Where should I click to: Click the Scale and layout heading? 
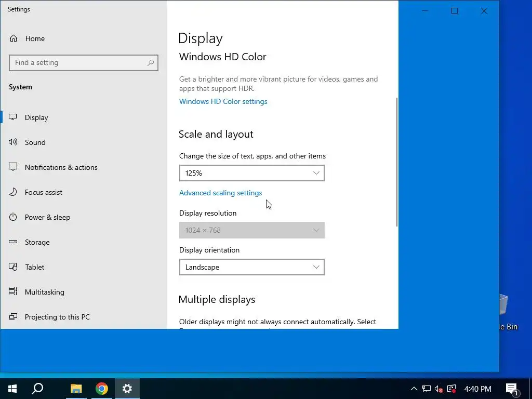coord(216,134)
